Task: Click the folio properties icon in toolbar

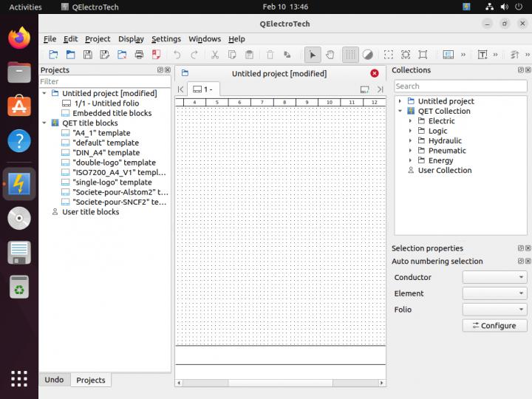Action: coord(449,55)
